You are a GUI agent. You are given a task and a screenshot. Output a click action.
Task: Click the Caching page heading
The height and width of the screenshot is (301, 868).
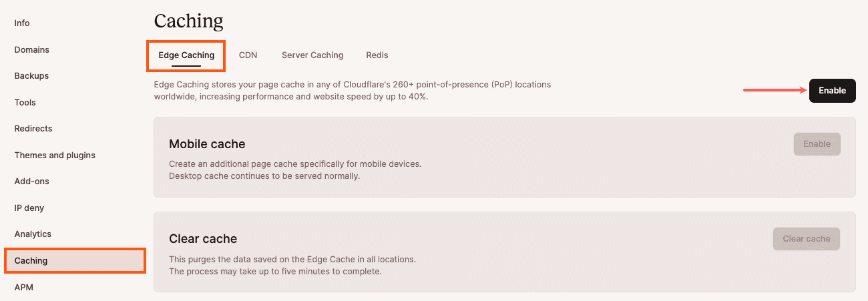[188, 21]
